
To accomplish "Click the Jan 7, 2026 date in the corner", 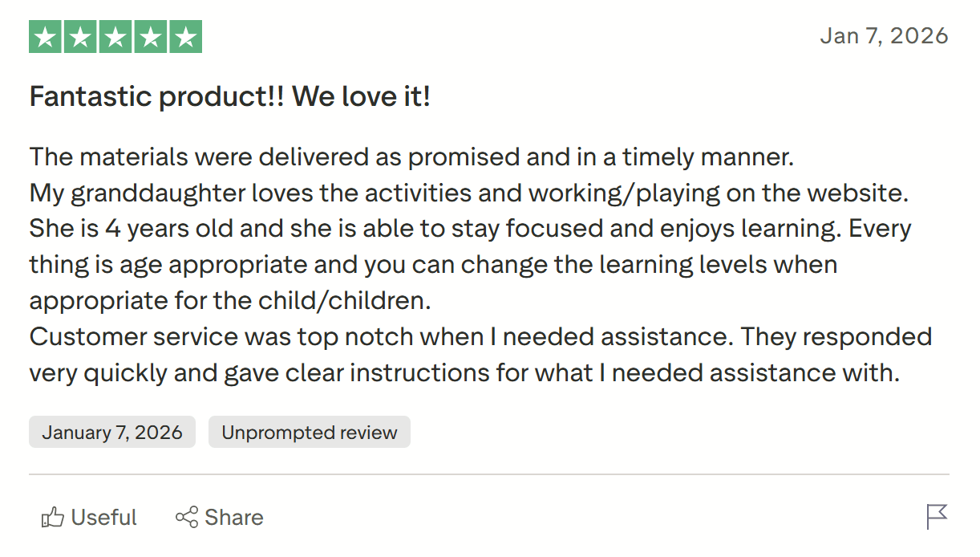I will tap(884, 35).
